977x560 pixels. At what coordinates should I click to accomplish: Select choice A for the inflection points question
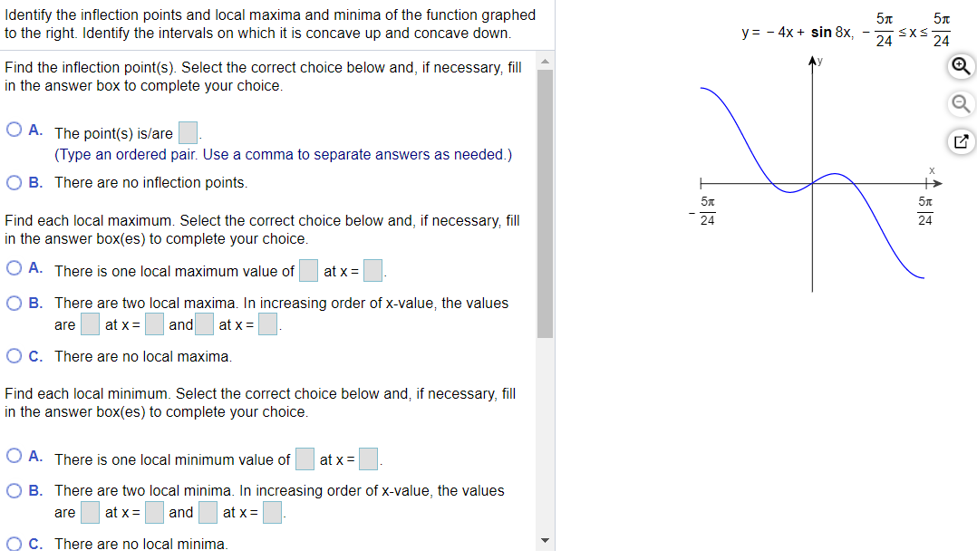pyautogui.click(x=14, y=129)
